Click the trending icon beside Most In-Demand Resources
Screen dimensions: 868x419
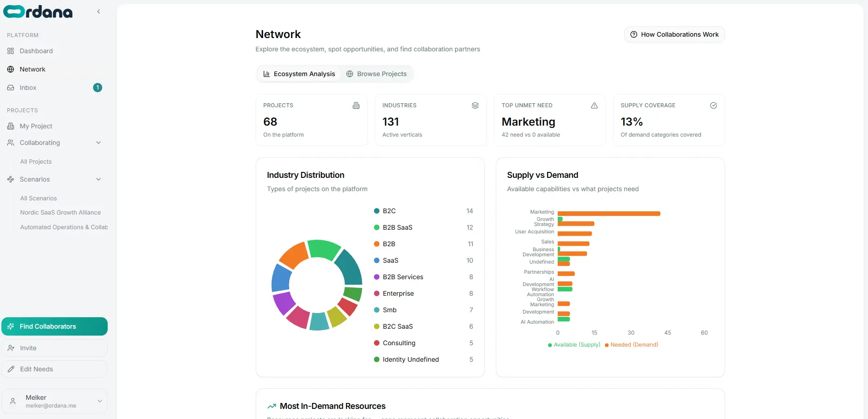pos(272,406)
